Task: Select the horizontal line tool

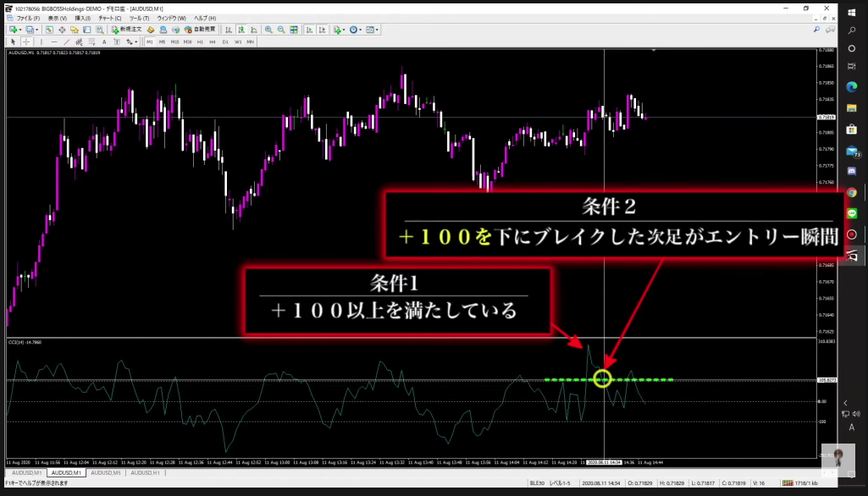Action: pos(53,42)
